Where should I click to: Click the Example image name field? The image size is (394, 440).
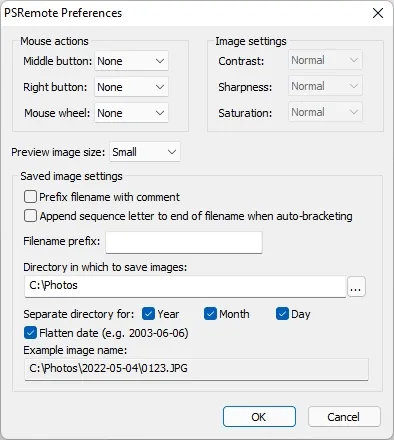point(197,369)
